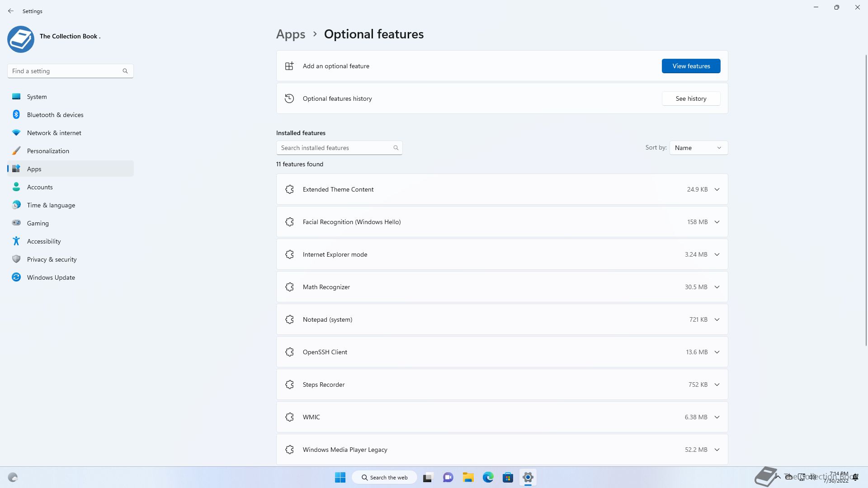The height and width of the screenshot is (488, 868).
Task: Click the Privacy & security shield icon
Action: tap(16, 259)
